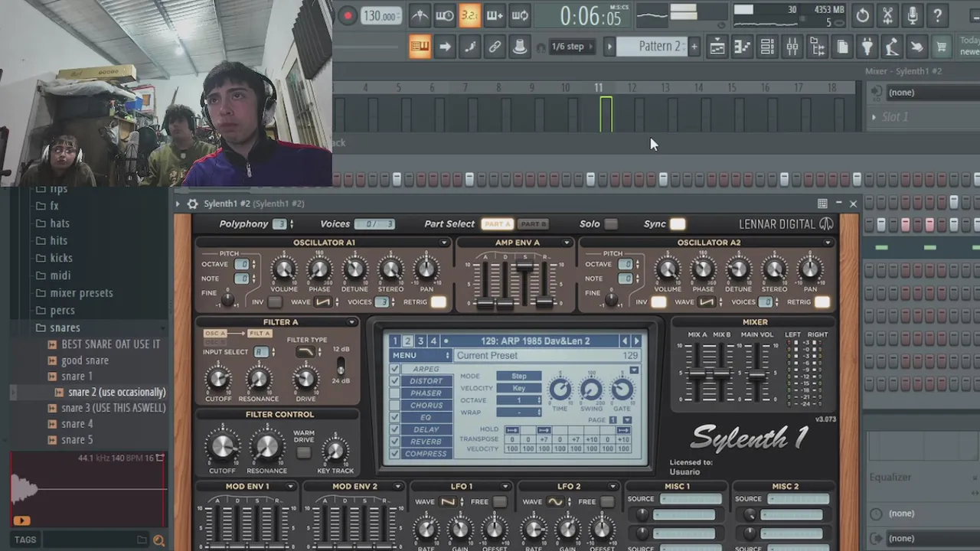Click Mixer Main Vol fader in Sylenth1
980x551 pixels.
point(756,374)
